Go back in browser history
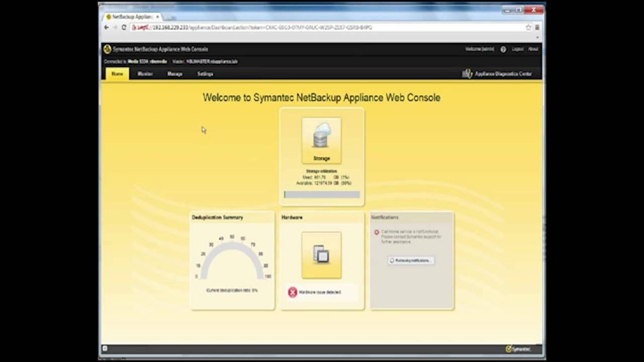 [106, 28]
